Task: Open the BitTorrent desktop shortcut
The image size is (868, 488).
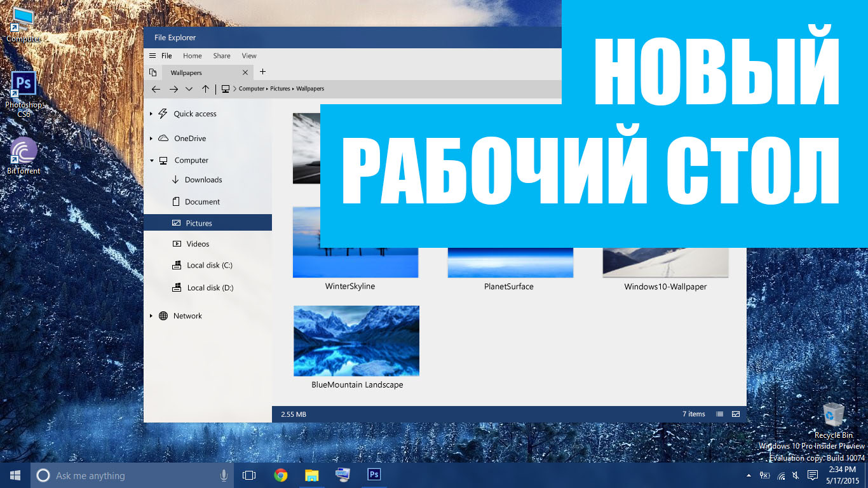Action: tap(24, 156)
